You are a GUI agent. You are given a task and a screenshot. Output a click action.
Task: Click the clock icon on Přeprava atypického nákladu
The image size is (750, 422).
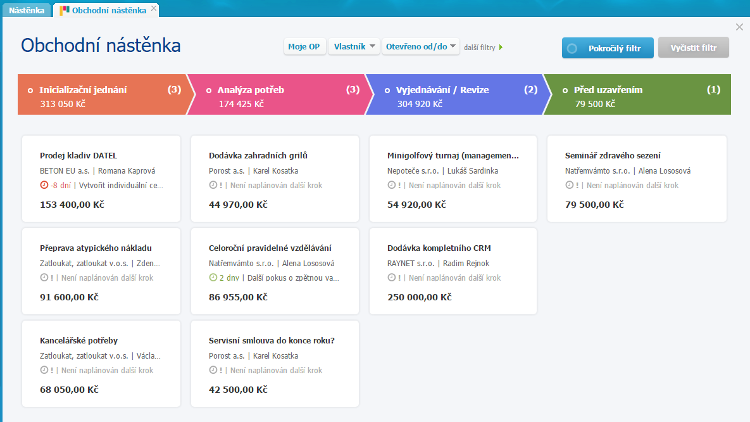(x=44, y=277)
